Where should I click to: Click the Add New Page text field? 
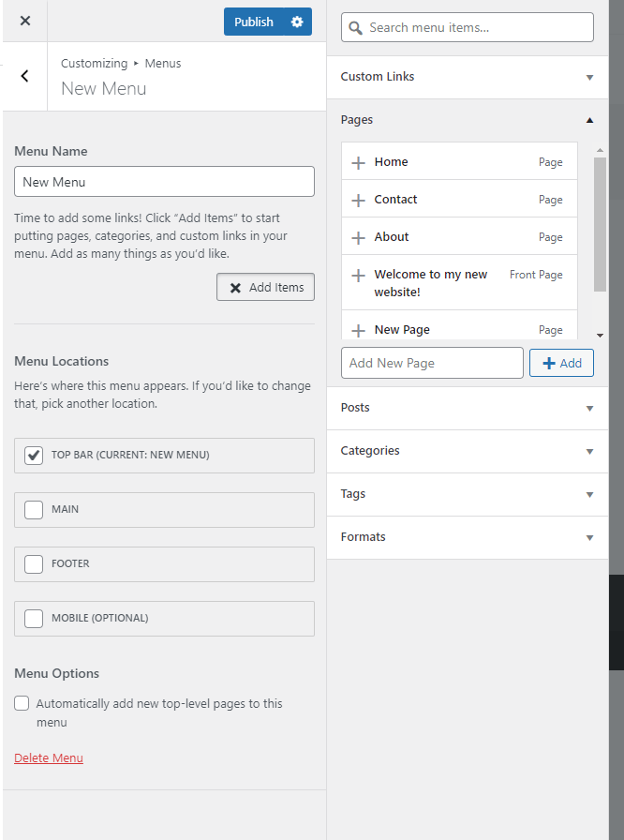432,363
